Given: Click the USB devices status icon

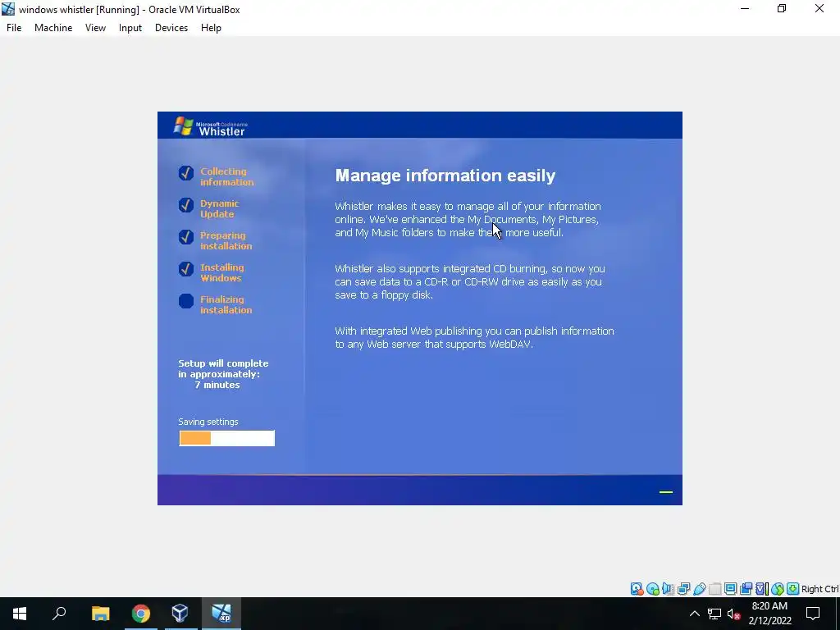Looking at the screenshot, I should tap(699, 589).
